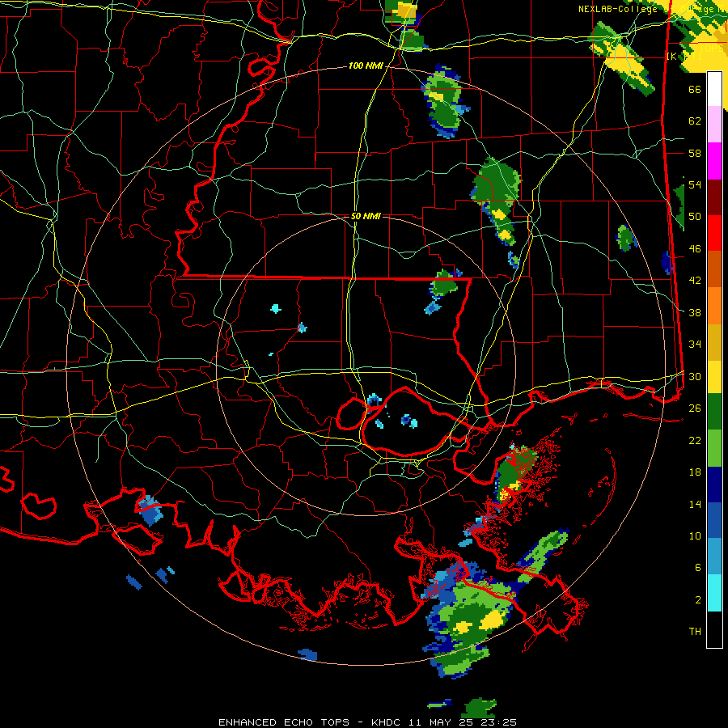728x728 pixels.
Task: Click the 10 scale label
Action: tap(695, 535)
